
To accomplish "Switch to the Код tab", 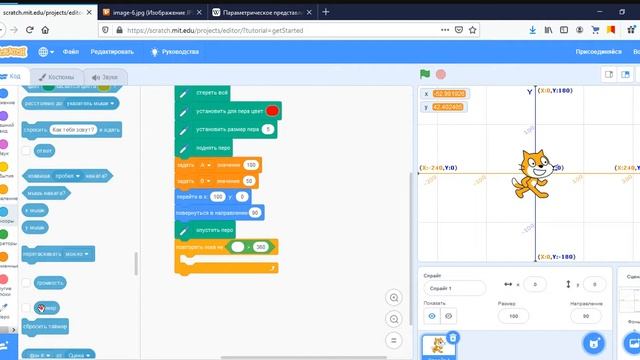I will pyautogui.click(x=11, y=76).
